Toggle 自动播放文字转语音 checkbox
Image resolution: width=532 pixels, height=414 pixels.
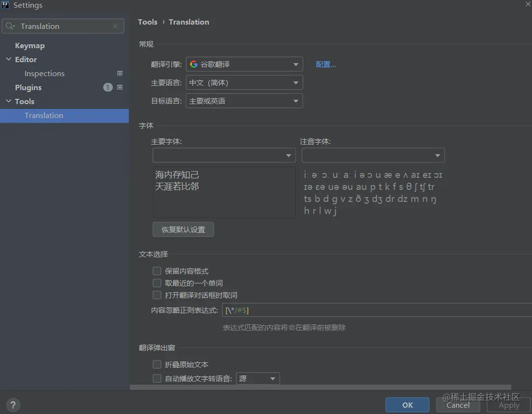point(157,378)
